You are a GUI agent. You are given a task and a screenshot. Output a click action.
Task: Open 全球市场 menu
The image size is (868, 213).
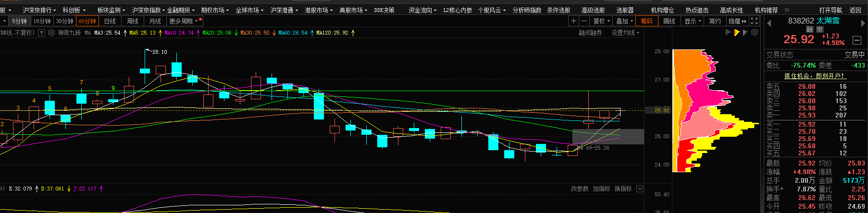pyautogui.click(x=249, y=10)
